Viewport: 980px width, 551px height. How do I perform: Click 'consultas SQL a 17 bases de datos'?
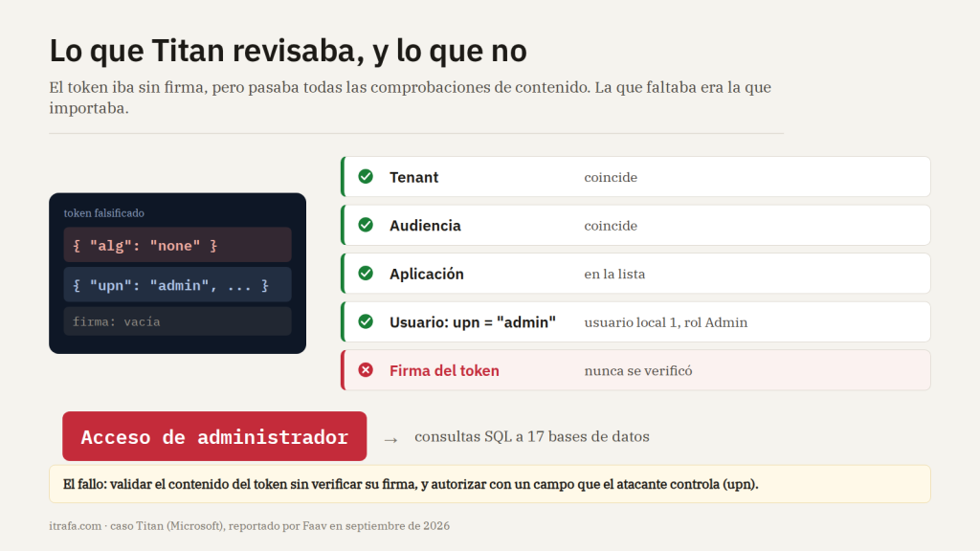[x=532, y=436]
